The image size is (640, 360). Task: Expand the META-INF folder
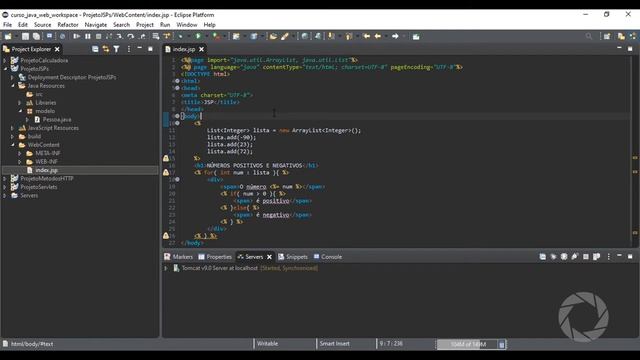point(20,153)
